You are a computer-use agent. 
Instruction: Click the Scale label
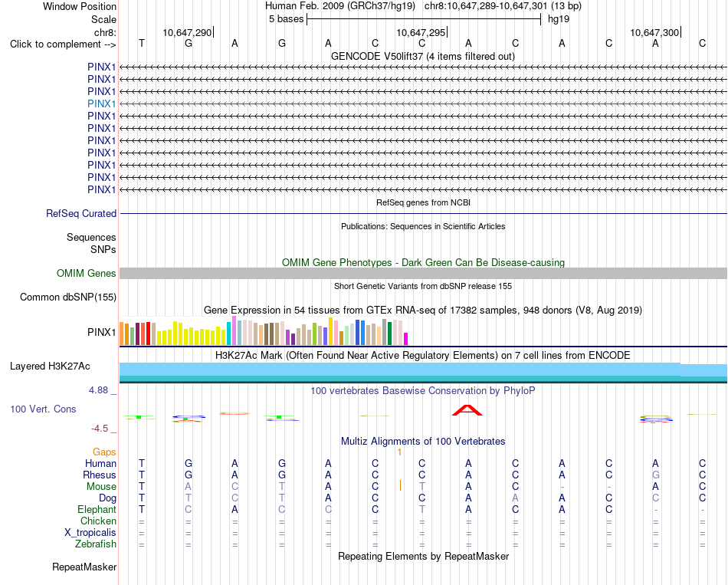pos(103,19)
